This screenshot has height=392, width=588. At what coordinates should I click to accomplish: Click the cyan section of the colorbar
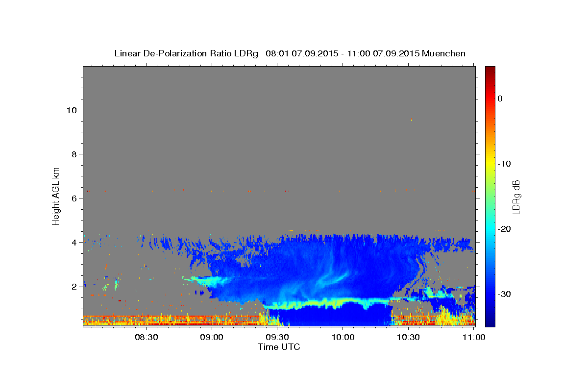click(x=490, y=229)
